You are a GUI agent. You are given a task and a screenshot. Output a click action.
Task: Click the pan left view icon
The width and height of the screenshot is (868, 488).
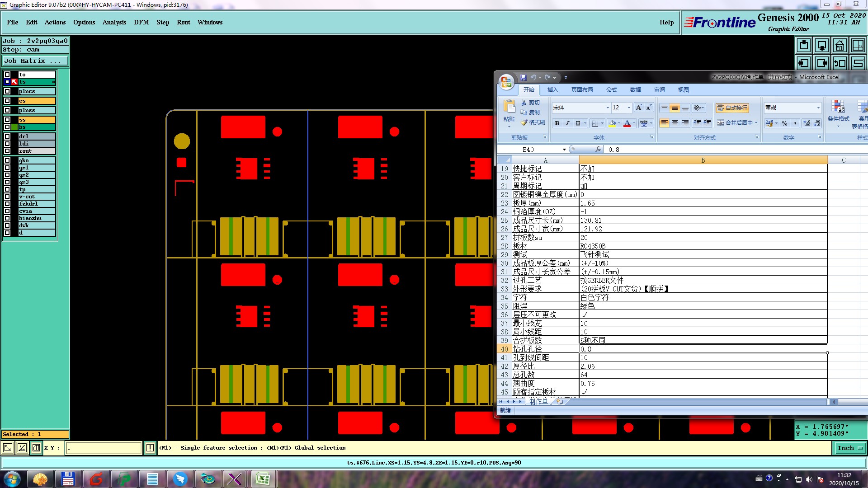point(804,63)
